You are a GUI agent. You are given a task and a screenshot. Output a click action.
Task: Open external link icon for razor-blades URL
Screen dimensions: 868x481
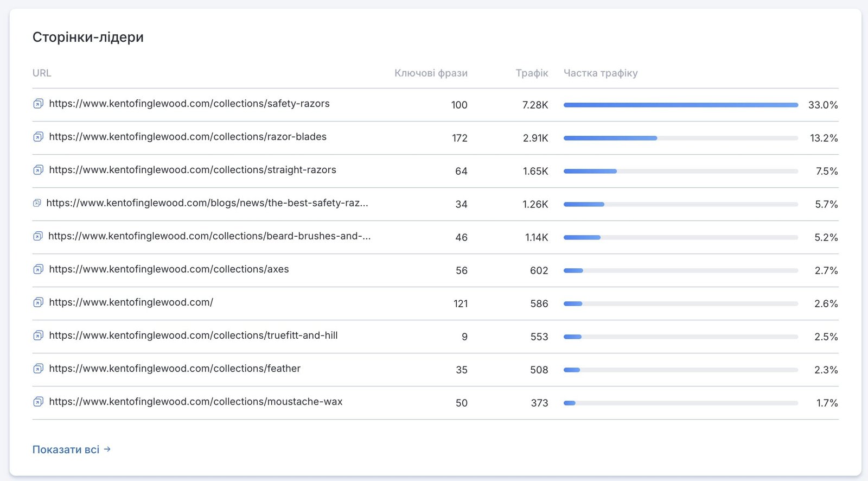pos(38,137)
